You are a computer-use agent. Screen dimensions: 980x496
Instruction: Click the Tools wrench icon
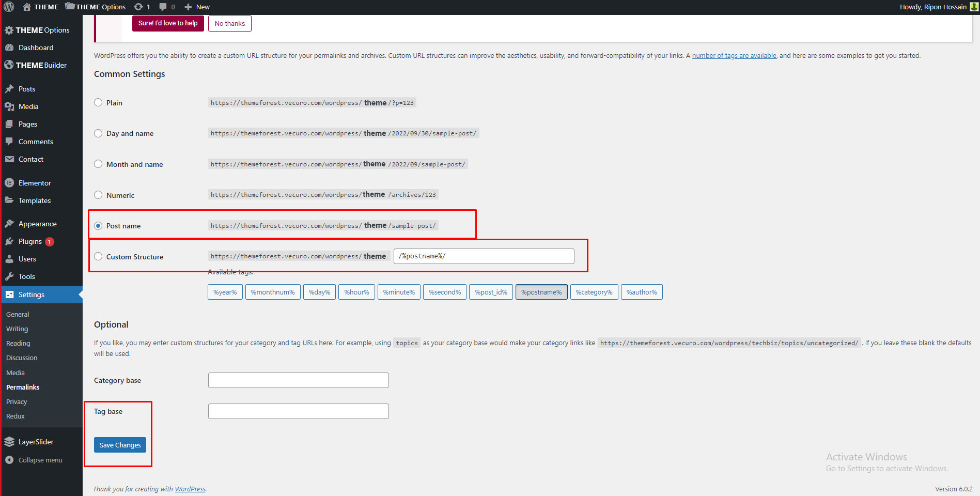tap(9, 276)
